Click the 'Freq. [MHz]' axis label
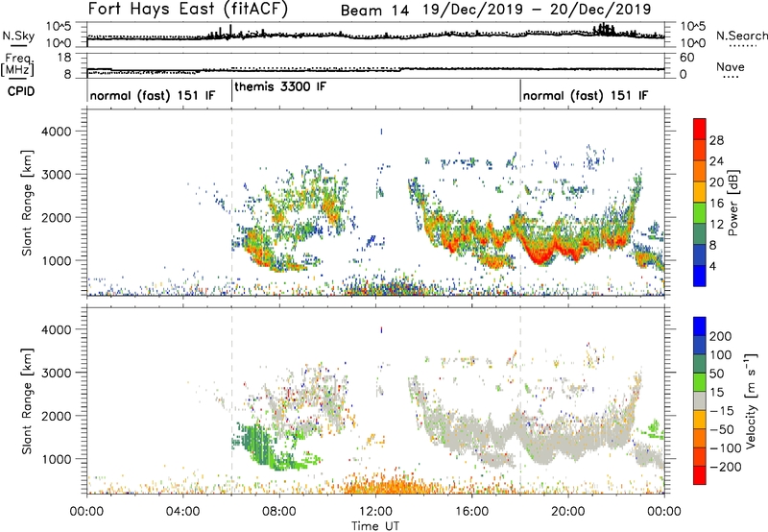This screenshot has height=532, width=768. [x=17, y=64]
